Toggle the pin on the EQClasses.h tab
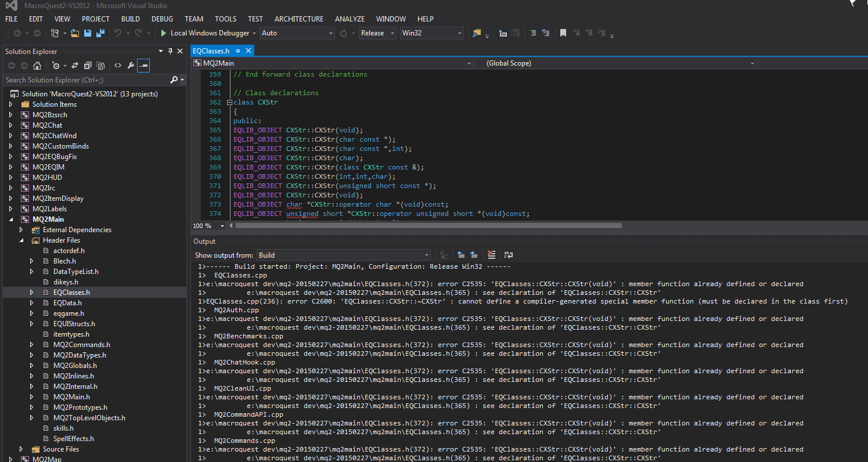868x462 pixels. tap(238, 51)
